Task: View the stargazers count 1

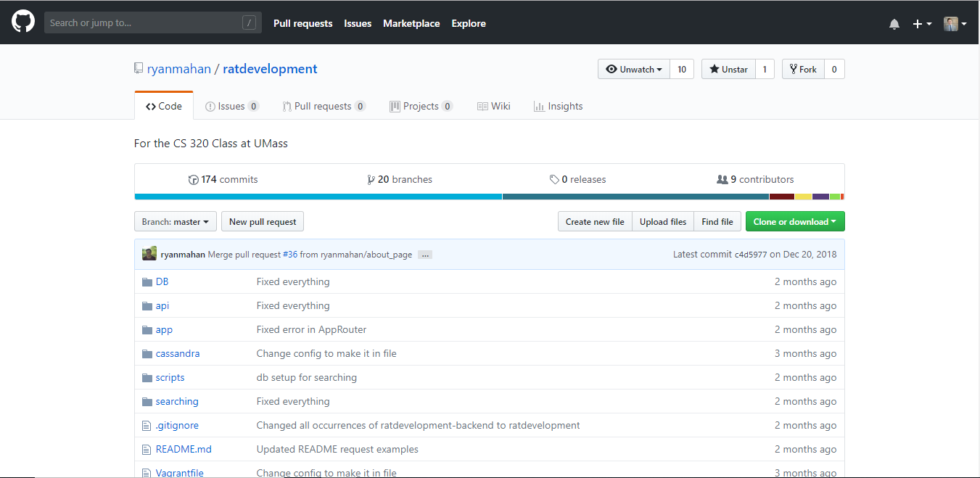Action: tap(765, 69)
